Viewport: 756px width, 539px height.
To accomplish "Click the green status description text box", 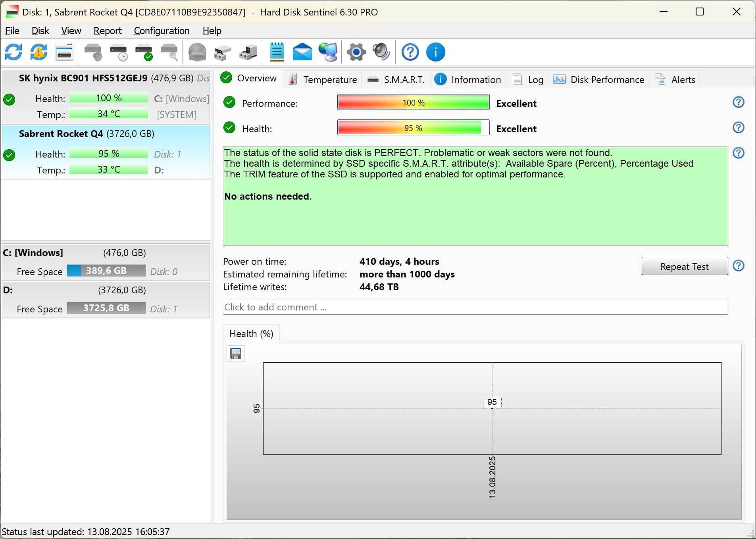I will coord(475,196).
